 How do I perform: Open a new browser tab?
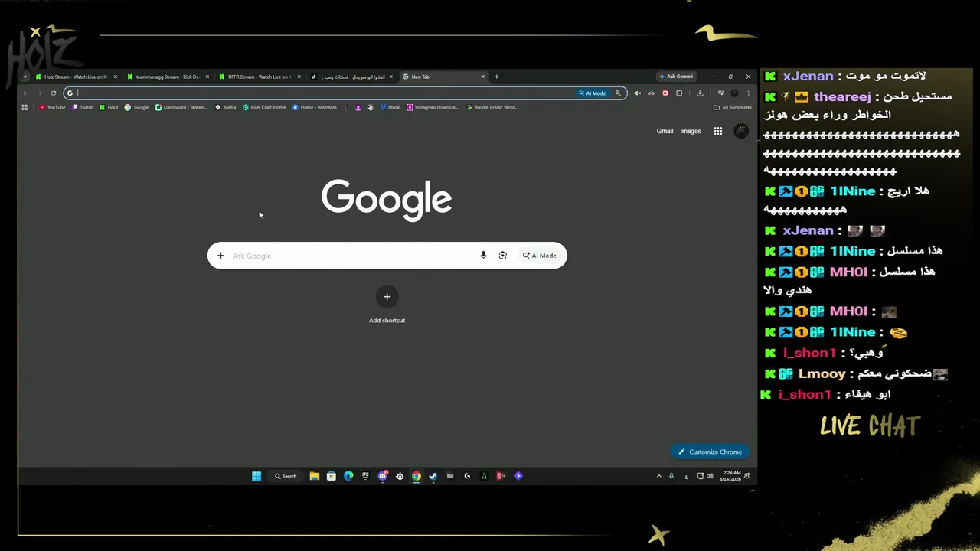coord(496,77)
